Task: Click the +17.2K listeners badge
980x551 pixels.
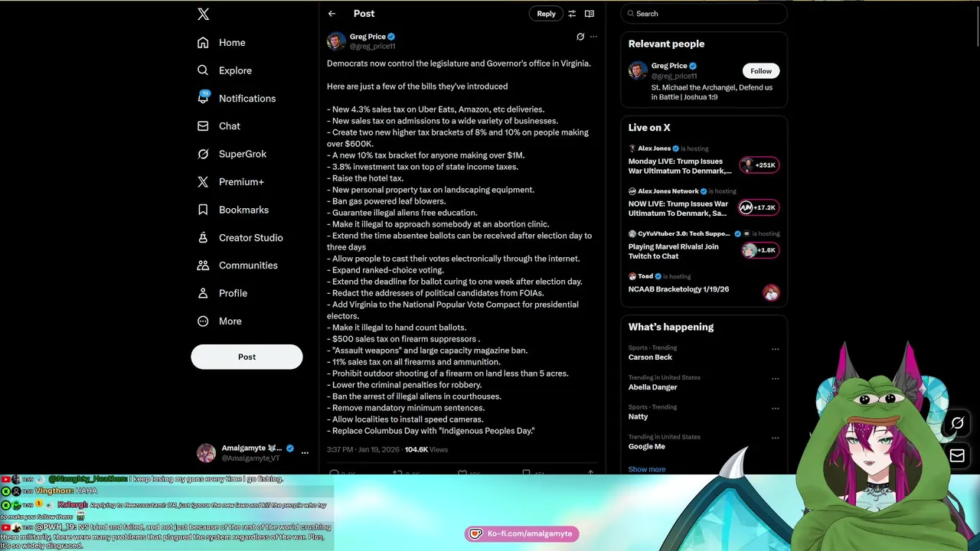Action: click(x=759, y=207)
